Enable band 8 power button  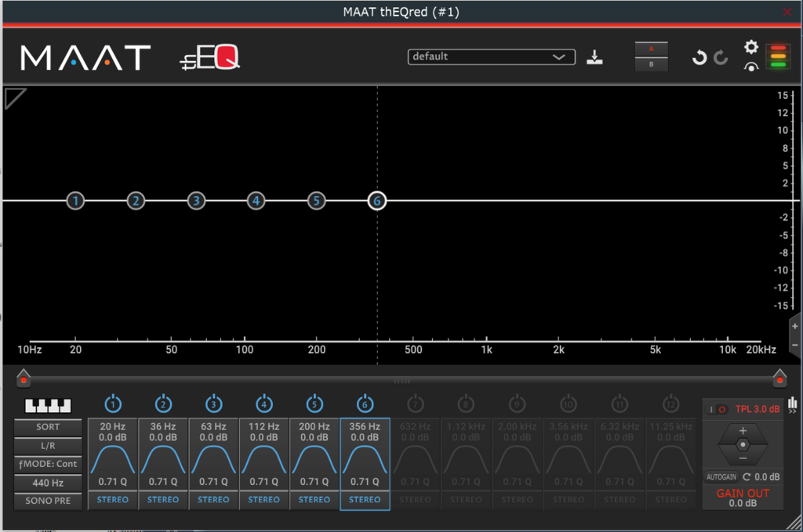click(466, 404)
